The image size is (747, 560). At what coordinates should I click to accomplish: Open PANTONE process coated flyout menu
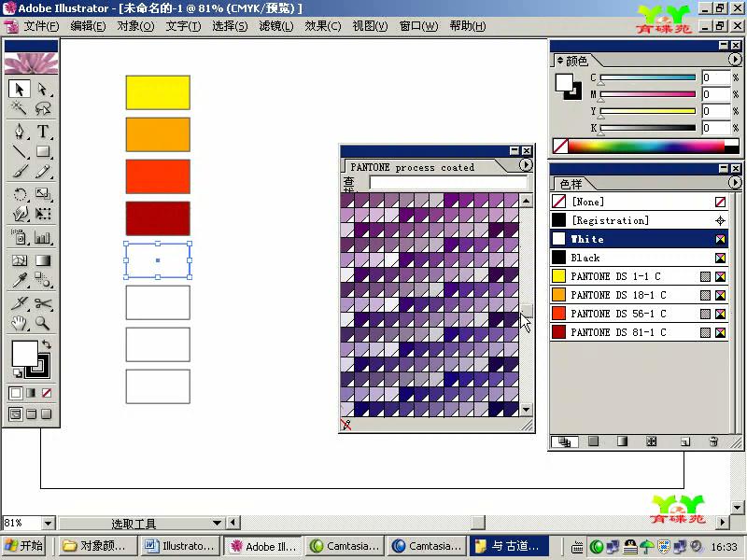click(526, 165)
